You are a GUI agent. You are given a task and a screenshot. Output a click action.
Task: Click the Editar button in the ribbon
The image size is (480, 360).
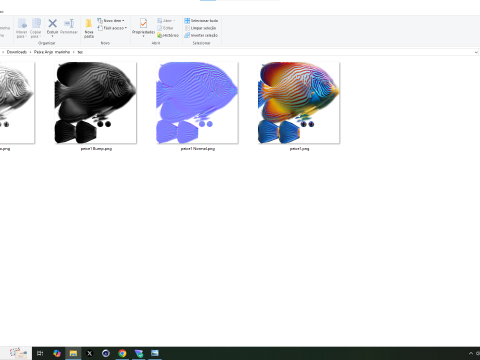(x=165, y=28)
